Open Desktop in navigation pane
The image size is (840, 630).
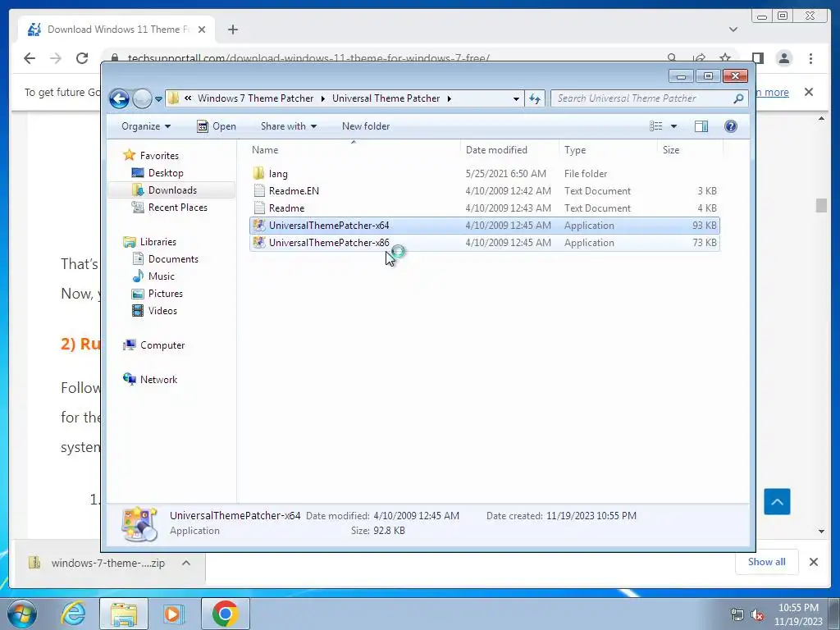click(x=166, y=173)
